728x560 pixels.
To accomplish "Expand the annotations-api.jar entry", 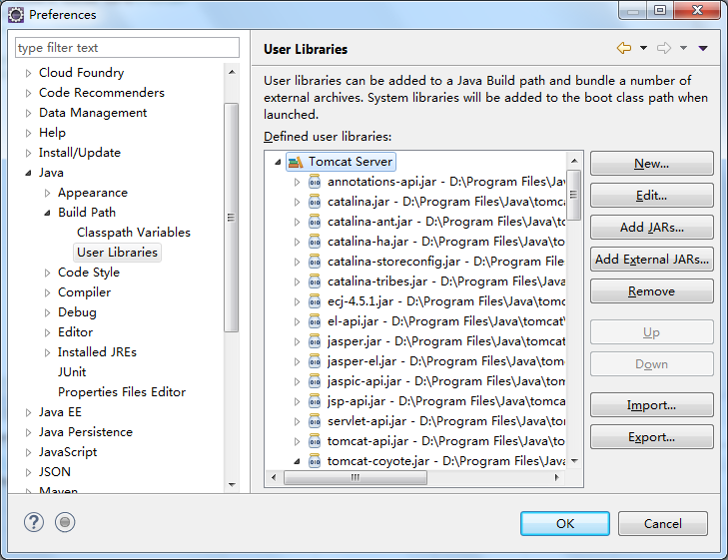I will click(297, 182).
